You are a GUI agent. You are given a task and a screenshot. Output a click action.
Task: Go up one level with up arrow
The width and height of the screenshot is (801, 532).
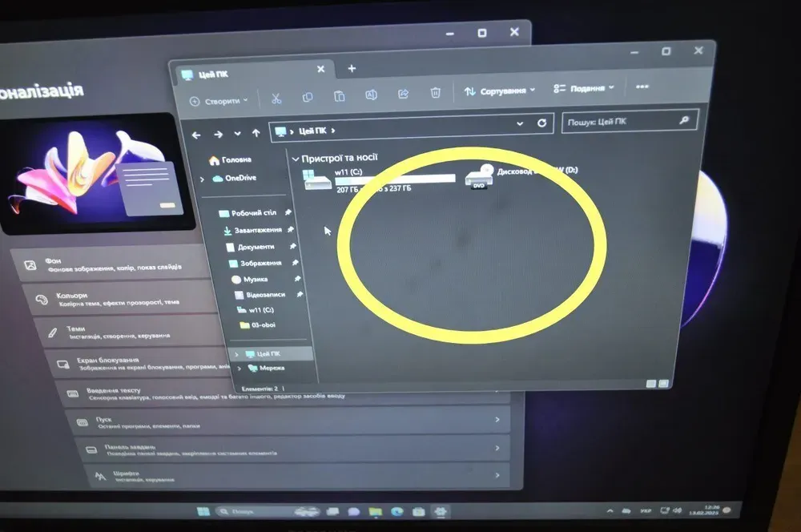pos(256,133)
